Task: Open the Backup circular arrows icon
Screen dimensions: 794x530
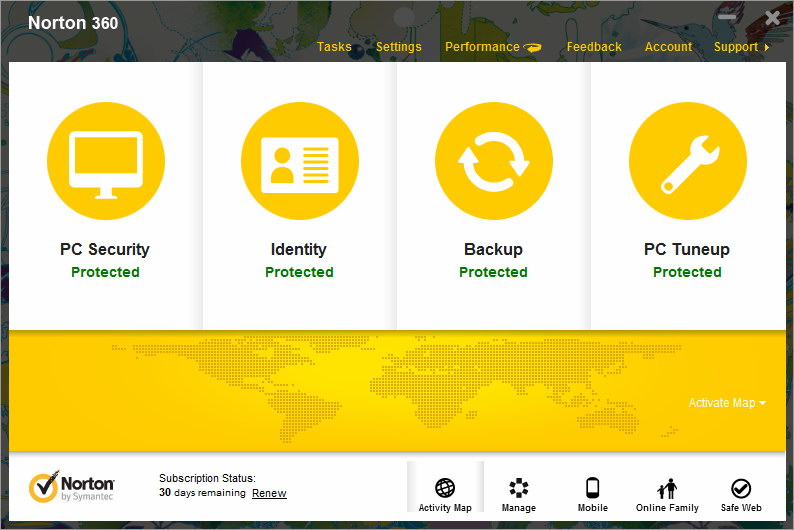Action: point(494,161)
